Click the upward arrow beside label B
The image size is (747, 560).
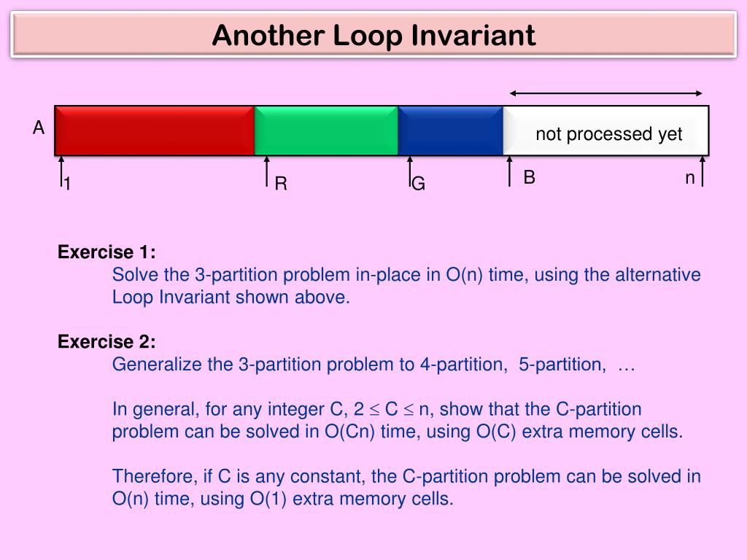[509, 171]
